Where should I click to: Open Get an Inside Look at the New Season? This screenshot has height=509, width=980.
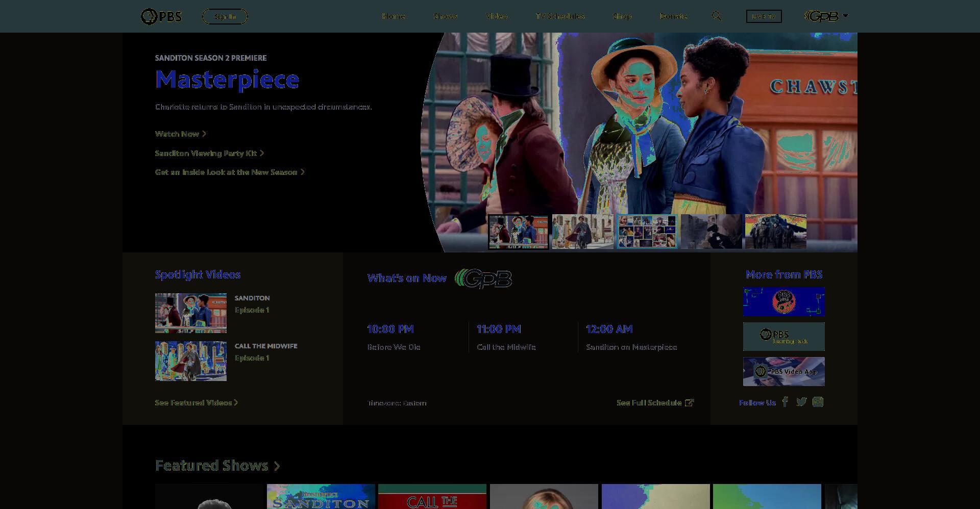(230, 172)
